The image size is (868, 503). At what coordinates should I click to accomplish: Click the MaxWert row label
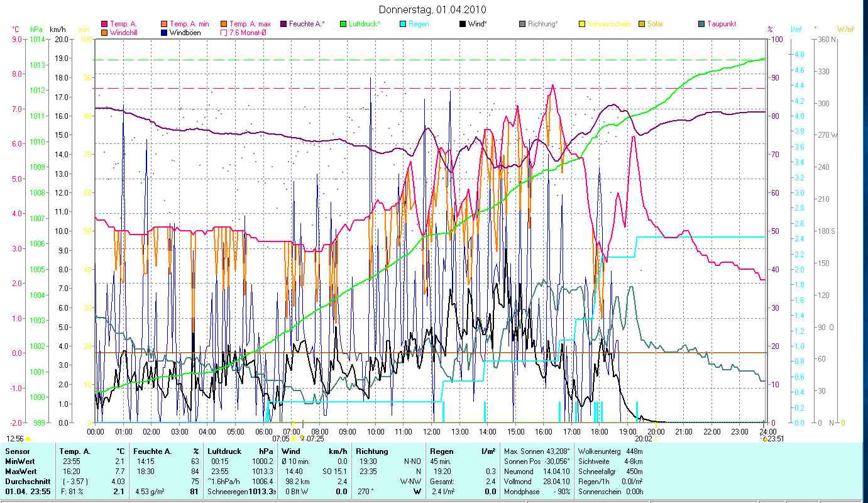coord(22,472)
